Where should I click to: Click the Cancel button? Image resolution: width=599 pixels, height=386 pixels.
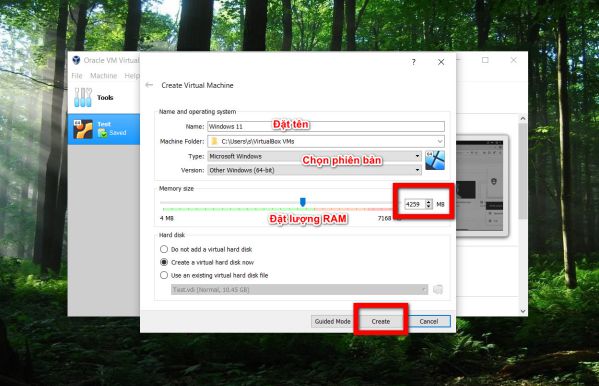(x=429, y=321)
